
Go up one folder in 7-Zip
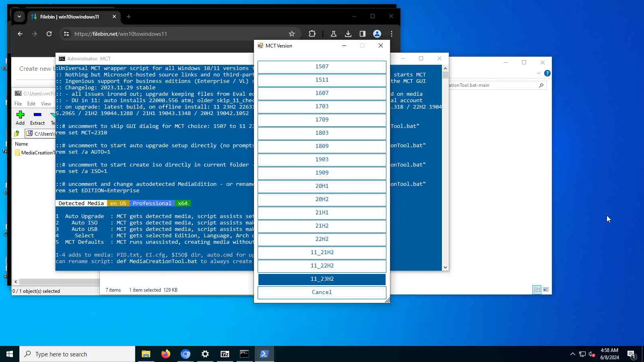coord(17,134)
